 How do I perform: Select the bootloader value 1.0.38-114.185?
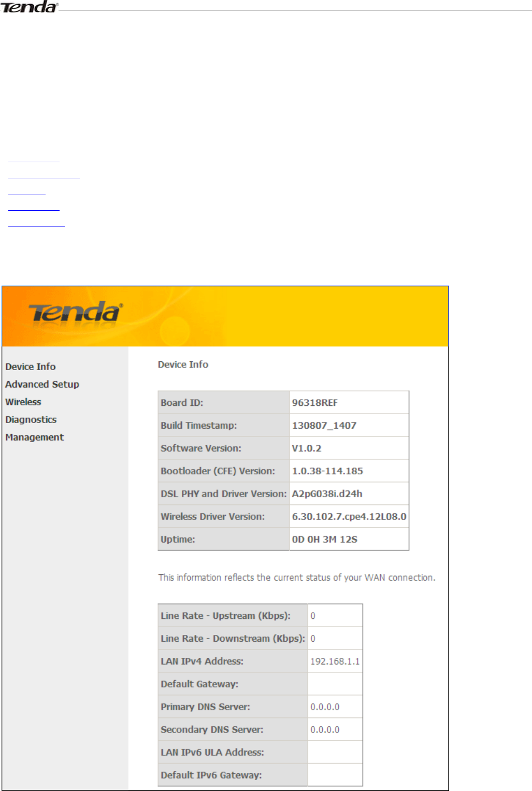pos(327,471)
